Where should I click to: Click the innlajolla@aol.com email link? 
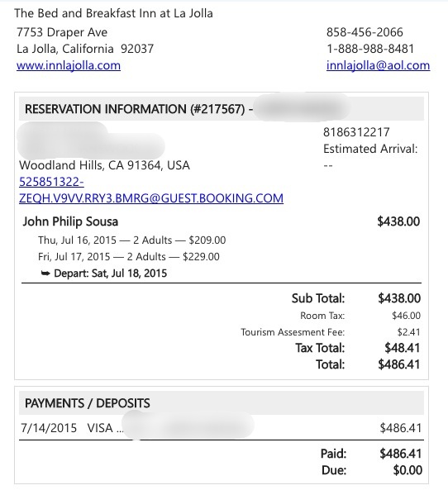378,65
